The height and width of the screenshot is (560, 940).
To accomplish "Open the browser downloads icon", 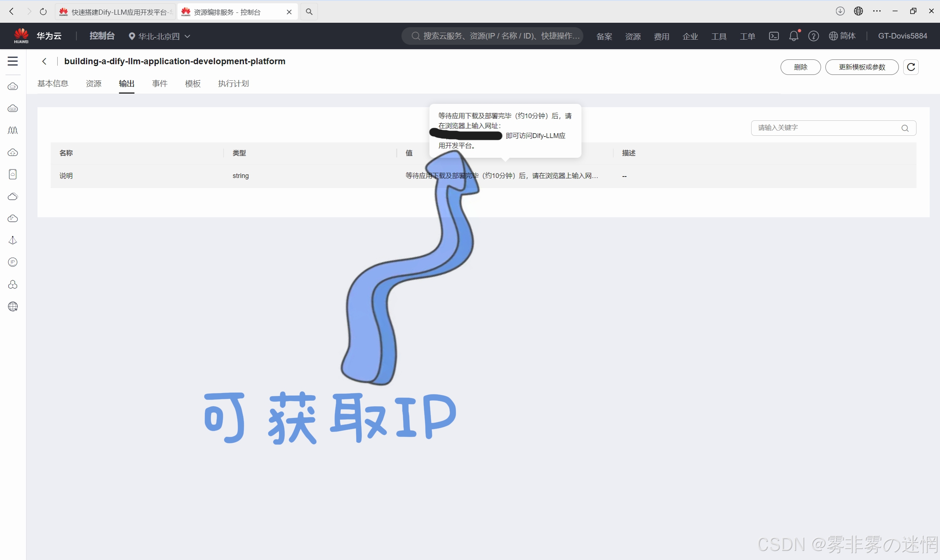I will (840, 11).
